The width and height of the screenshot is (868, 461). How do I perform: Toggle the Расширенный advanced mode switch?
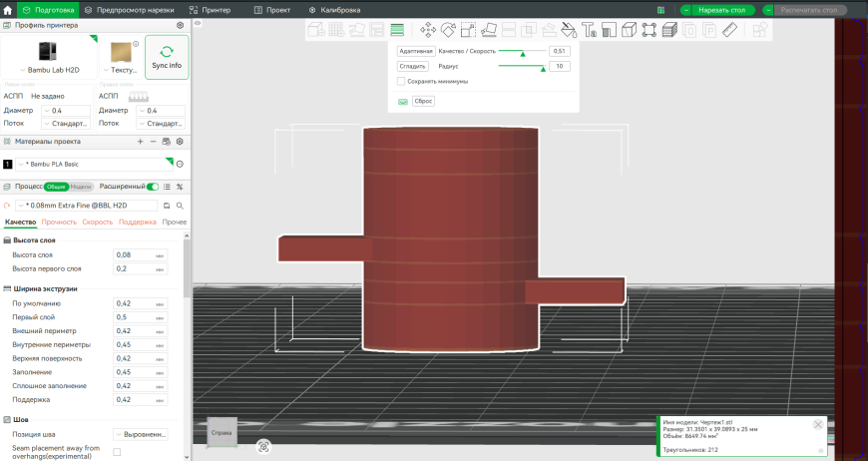153,187
